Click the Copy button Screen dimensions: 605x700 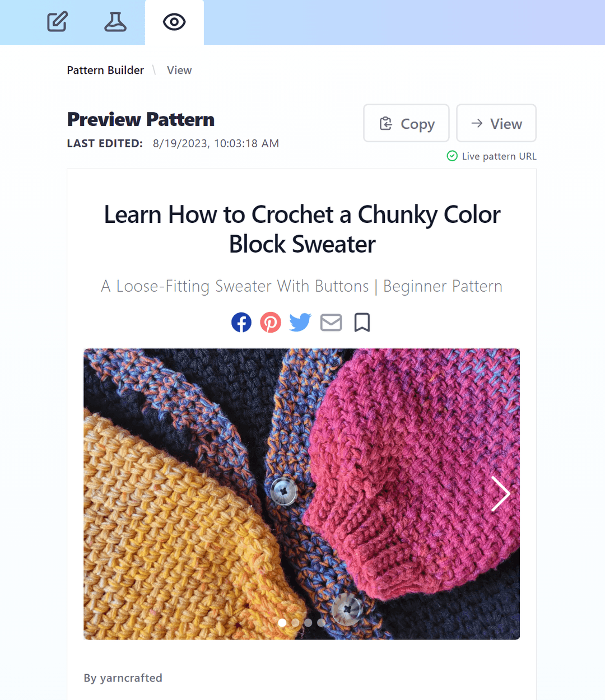(x=406, y=123)
